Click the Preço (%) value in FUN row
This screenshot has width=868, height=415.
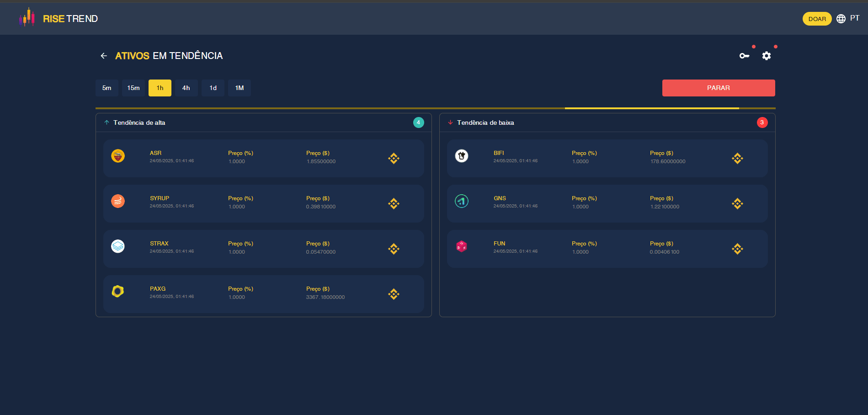click(580, 252)
